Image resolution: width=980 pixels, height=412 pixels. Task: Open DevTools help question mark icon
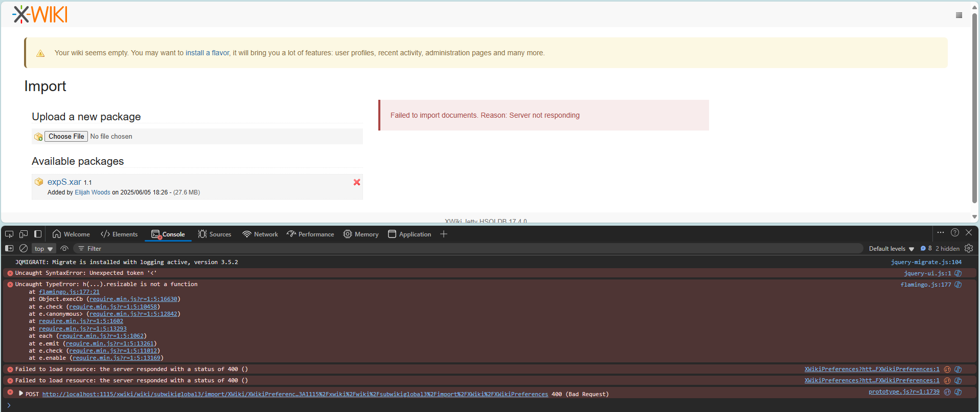(955, 232)
